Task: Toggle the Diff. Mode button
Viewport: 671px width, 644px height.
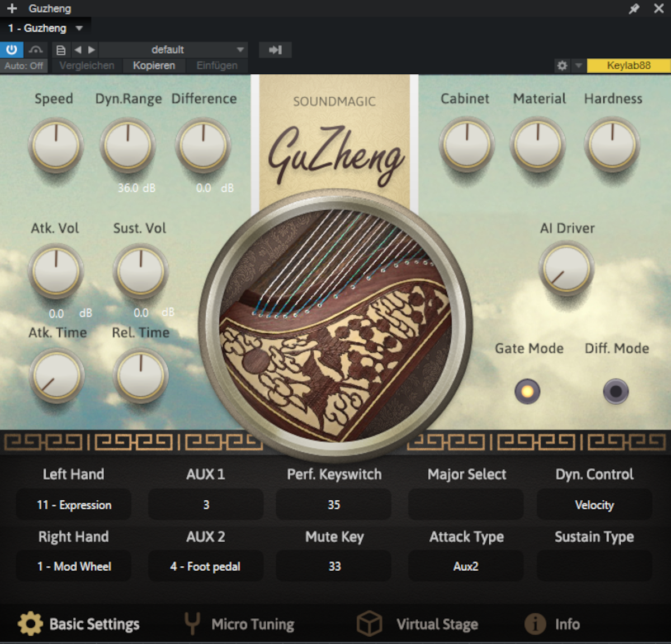Action: point(616,391)
